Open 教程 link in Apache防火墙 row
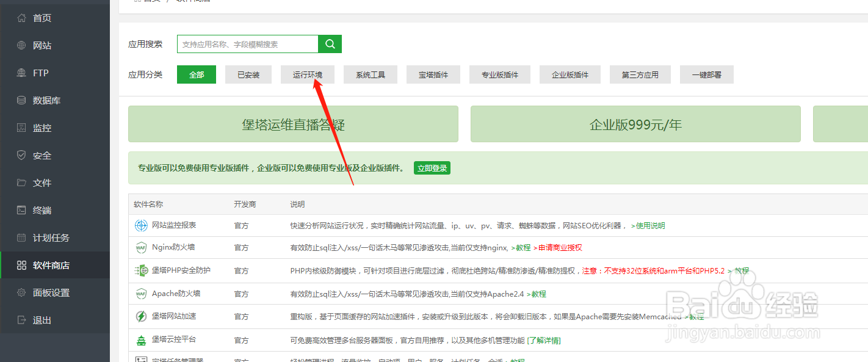The height and width of the screenshot is (362, 868). pyautogui.click(x=538, y=294)
